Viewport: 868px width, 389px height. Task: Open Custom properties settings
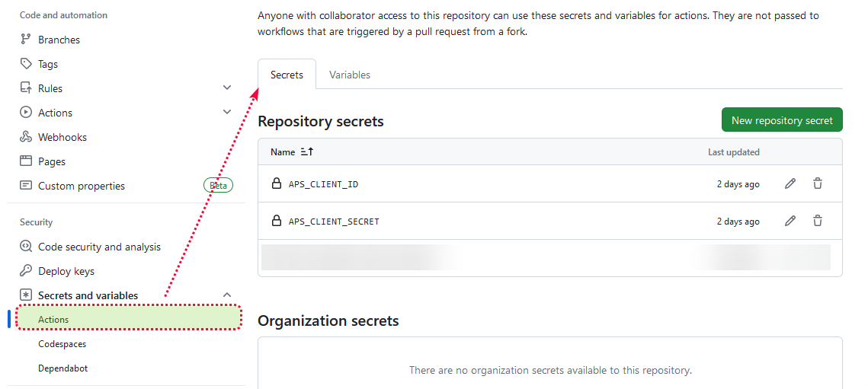click(x=82, y=186)
